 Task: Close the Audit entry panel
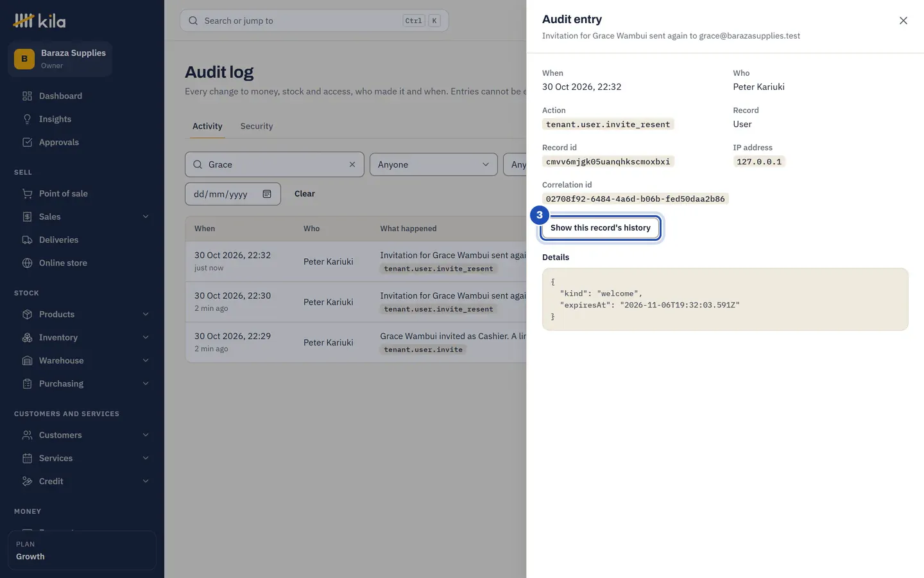pyautogui.click(x=903, y=21)
